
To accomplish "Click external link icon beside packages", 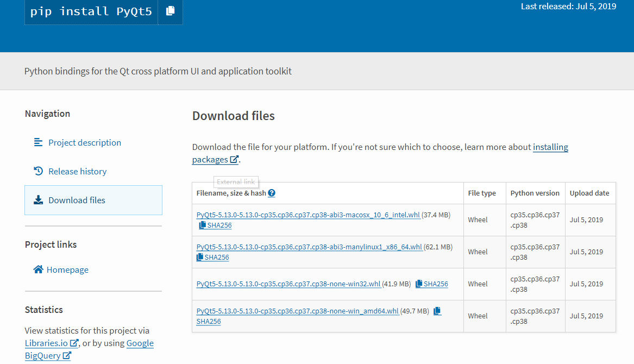I will click(234, 159).
